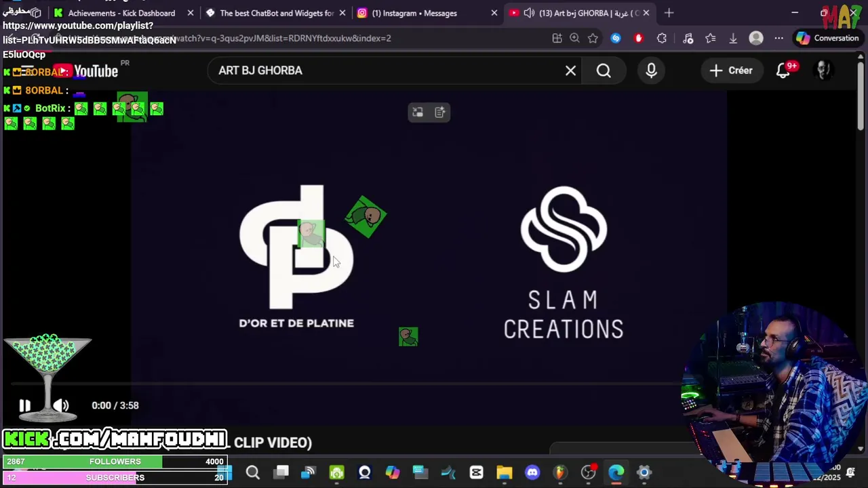
Task: Click the Créer button
Action: 731,70
